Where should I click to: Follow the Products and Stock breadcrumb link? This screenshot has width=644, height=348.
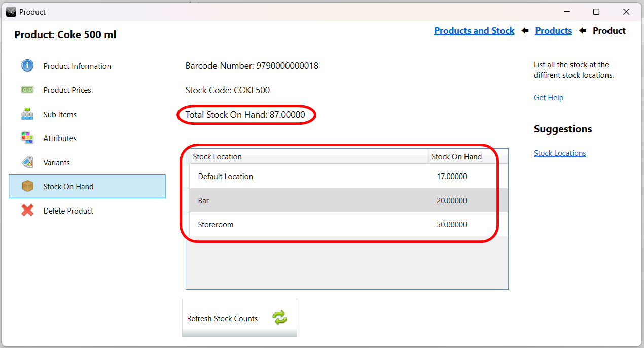point(474,31)
